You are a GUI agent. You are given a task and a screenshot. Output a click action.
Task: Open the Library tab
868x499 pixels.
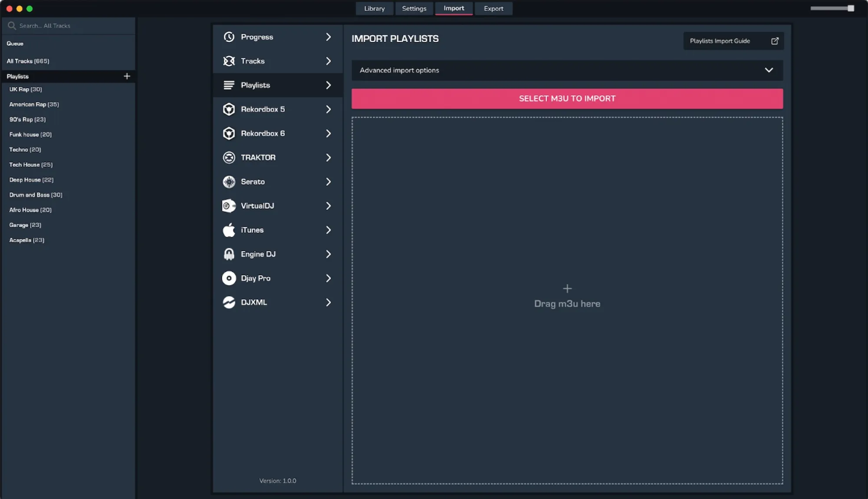374,9
